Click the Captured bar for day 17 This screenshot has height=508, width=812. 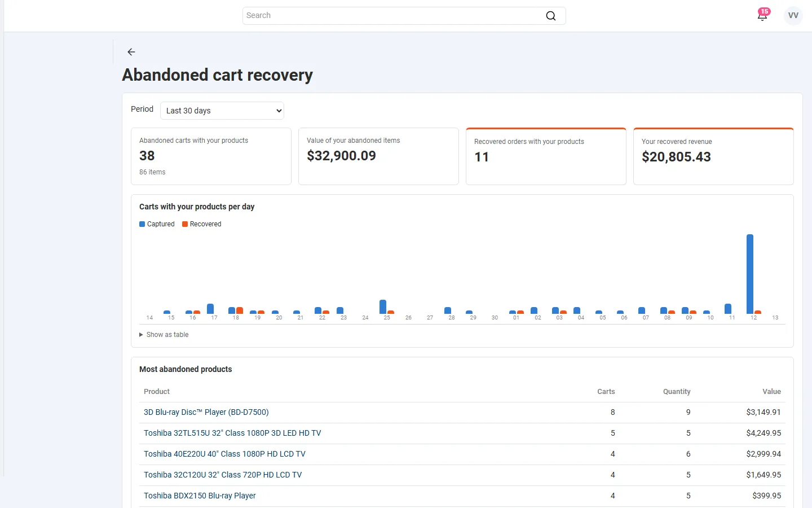click(210, 309)
